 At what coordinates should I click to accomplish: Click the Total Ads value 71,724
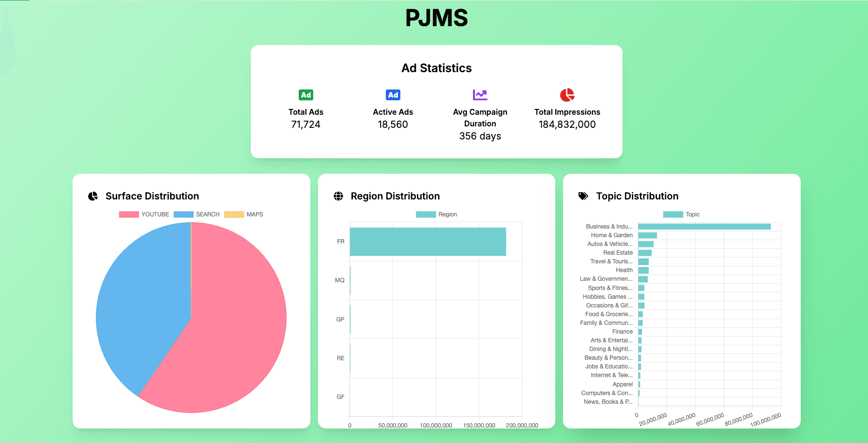(x=306, y=124)
